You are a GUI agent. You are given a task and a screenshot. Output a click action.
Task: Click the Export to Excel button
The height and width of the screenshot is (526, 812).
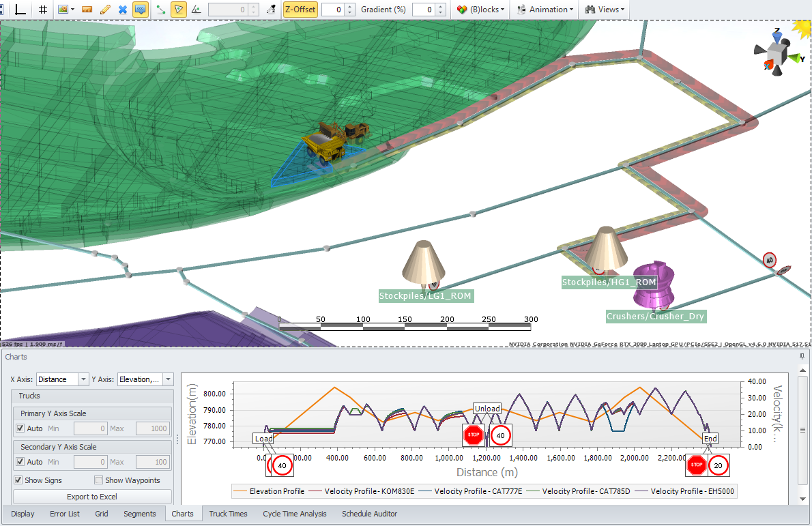click(x=91, y=497)
